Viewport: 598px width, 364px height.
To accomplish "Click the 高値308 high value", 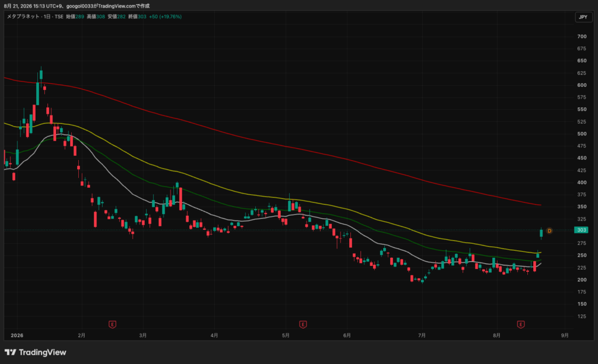I will [96, 17].
